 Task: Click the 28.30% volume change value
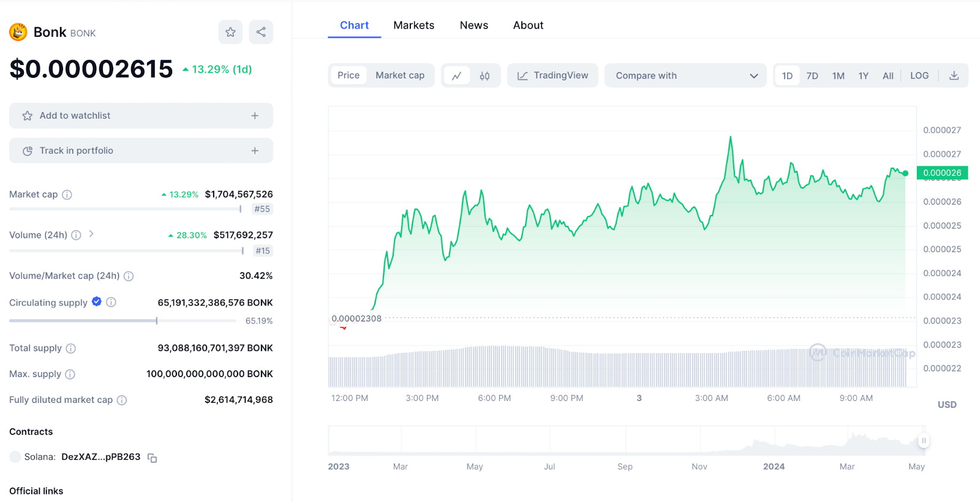point(187,235)
